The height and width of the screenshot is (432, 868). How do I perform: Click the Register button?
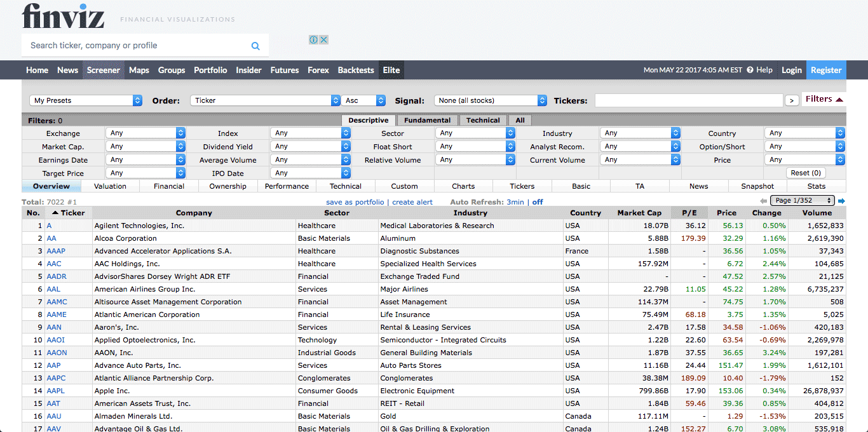(x=826, y=70)
